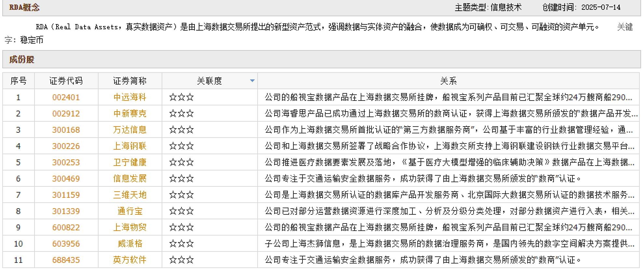644x271 pixels.
Task: Click the 成份股 section heading
Action: pos(21,60)
